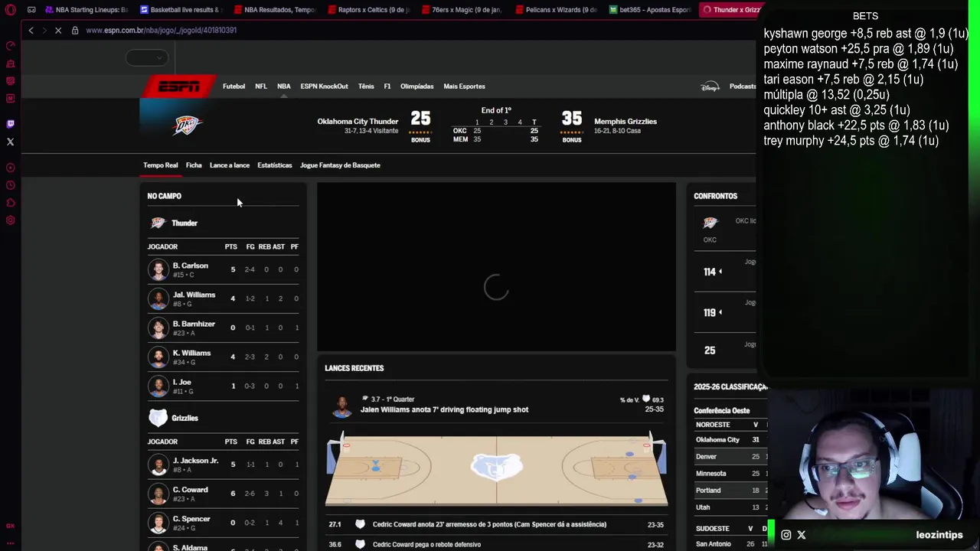Click the Instagram icon on the stream overlay
Screen dimensions: 980x551
tap(786, 535)
